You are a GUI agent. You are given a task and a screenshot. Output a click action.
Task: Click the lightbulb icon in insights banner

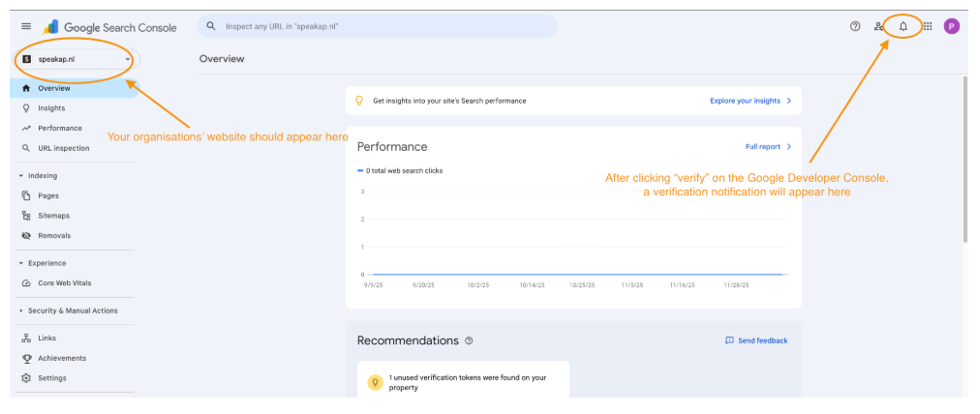click(x=359, y=101)
